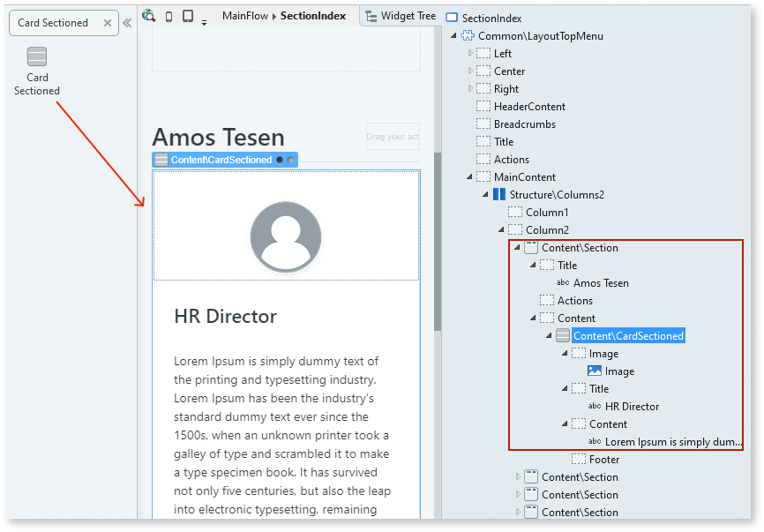The height and width of the screenshot is (532, 764).
Task: Clear the Card Sectioned search filter
Action: (106, 23)
